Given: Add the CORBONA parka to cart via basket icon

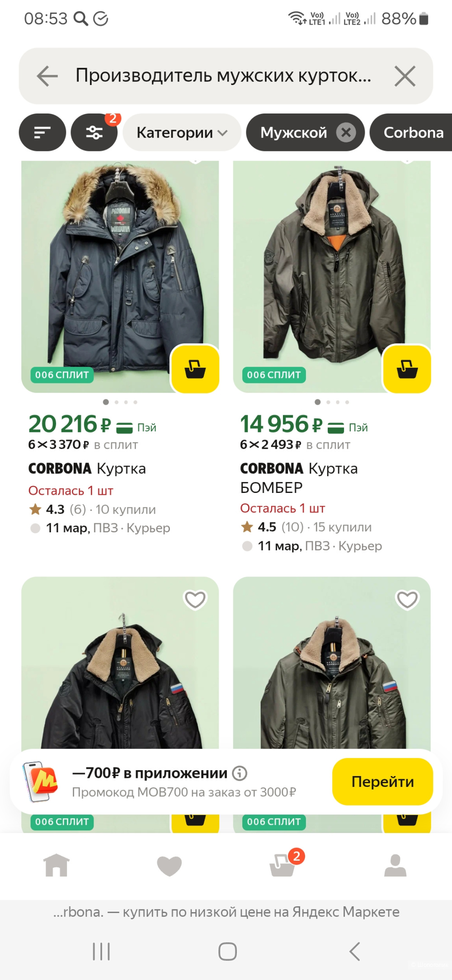Looking at the screenshot, I should point(194,369).
